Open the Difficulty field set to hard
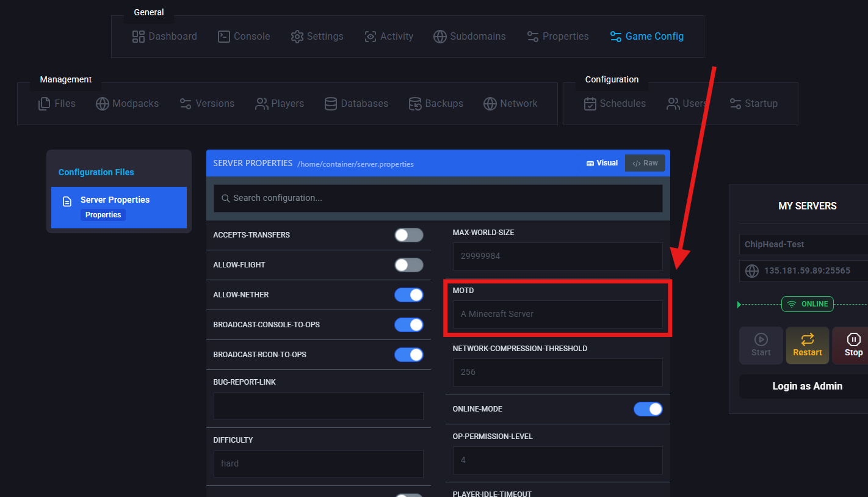This screenshot has height=497, width=868. (x=318, y=463)
